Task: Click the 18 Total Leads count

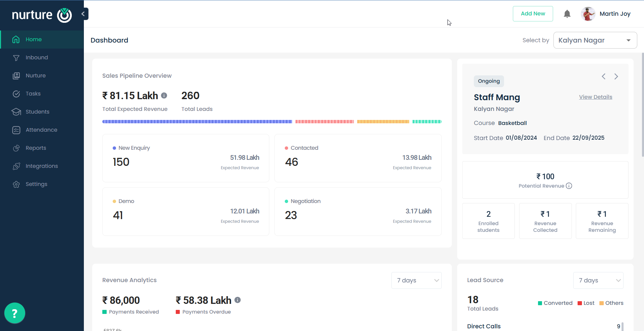Action: tap(473, 300)
